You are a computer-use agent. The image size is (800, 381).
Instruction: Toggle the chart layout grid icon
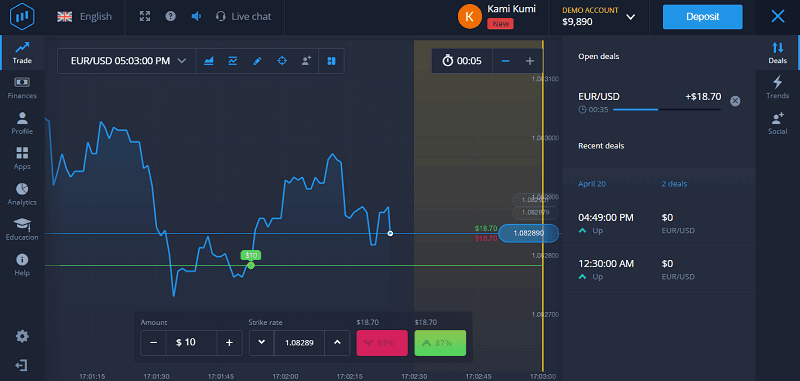331,61
